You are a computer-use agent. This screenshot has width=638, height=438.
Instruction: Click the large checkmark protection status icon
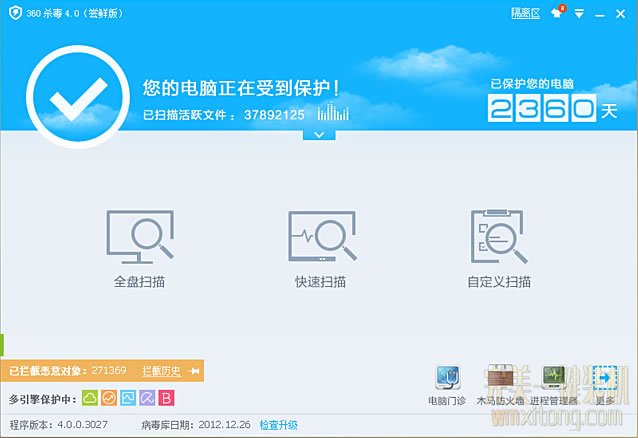click(x=78, y=96)
